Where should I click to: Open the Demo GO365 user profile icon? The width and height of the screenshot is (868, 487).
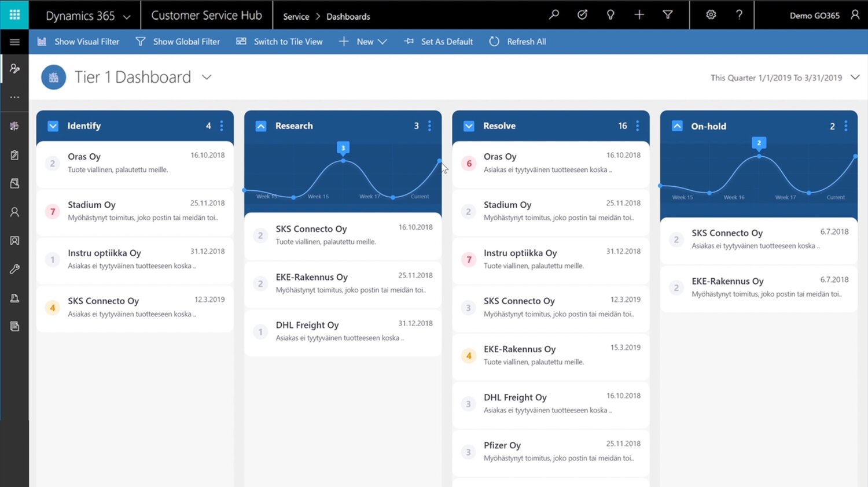(855, 14)
